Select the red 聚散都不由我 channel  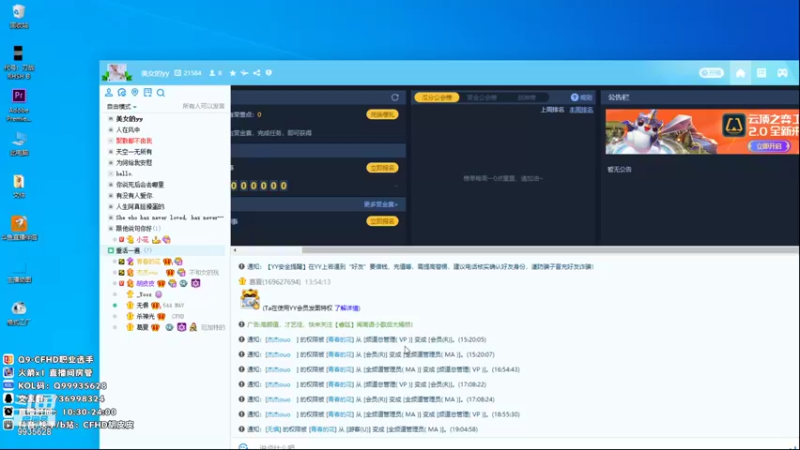point(134,141)
